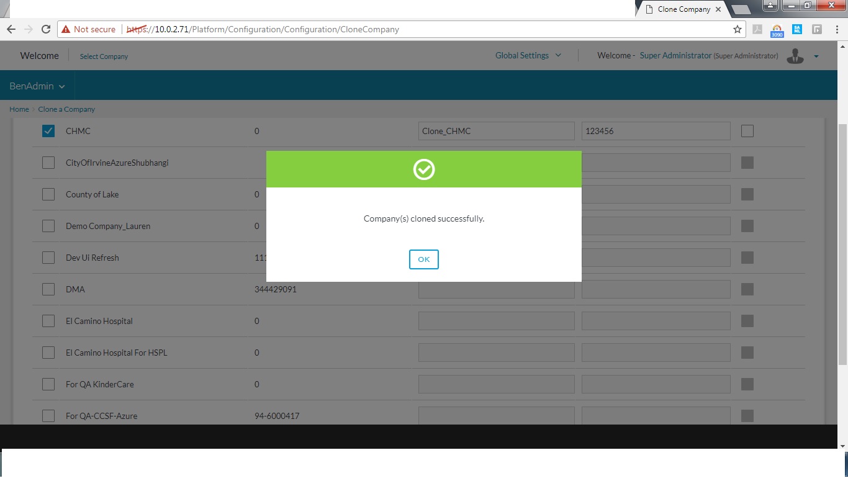848x504 pixels.
Task: Open the extension with the 3090 badge
Action: (777, 30)
